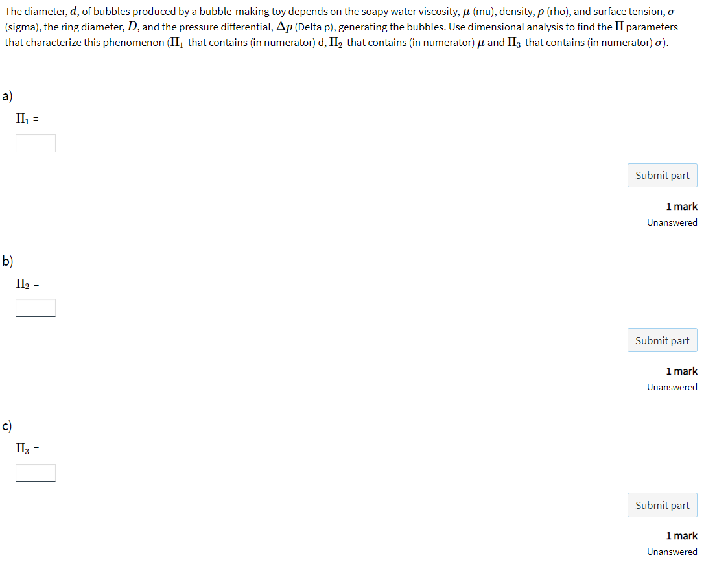The height and width of the screenshot is (573, 728).
Task: Click the part b) label
Action: (x=7, y=261)
